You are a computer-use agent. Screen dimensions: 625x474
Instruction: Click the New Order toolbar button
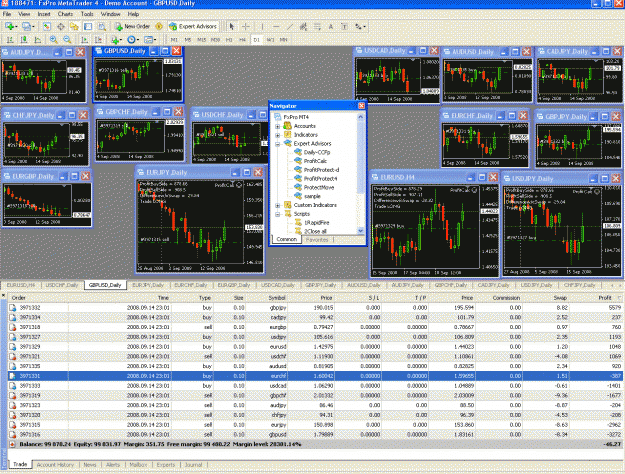coord(132,26)
